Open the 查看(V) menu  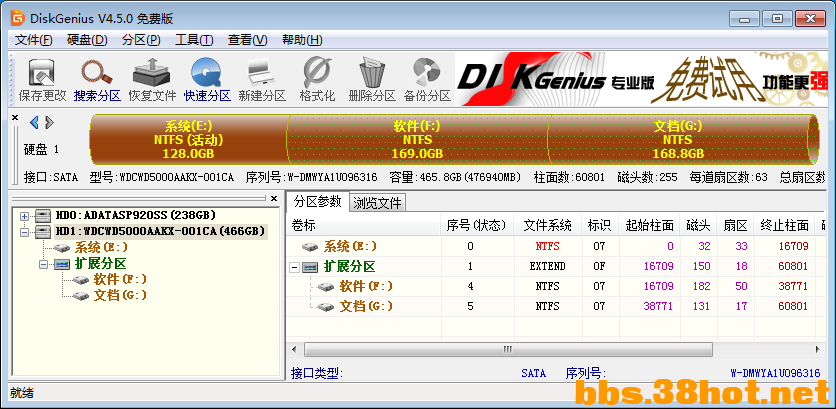pos(247,40)
